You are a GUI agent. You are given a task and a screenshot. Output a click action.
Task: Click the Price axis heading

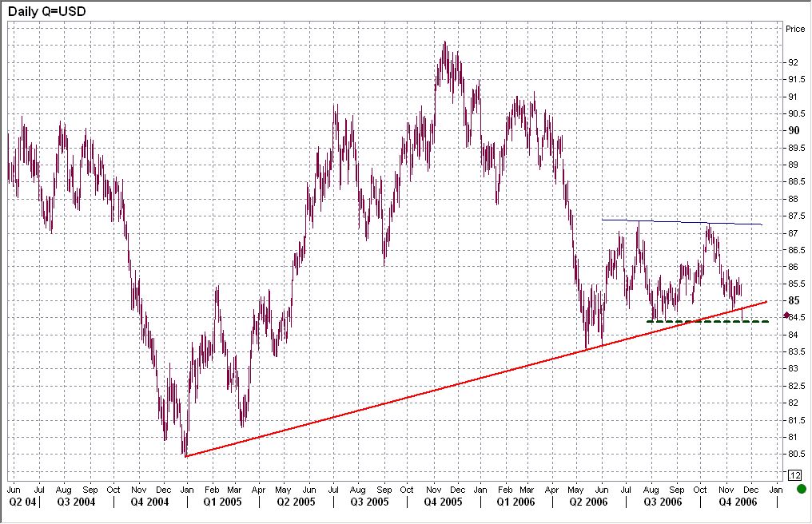click(795, 29)
